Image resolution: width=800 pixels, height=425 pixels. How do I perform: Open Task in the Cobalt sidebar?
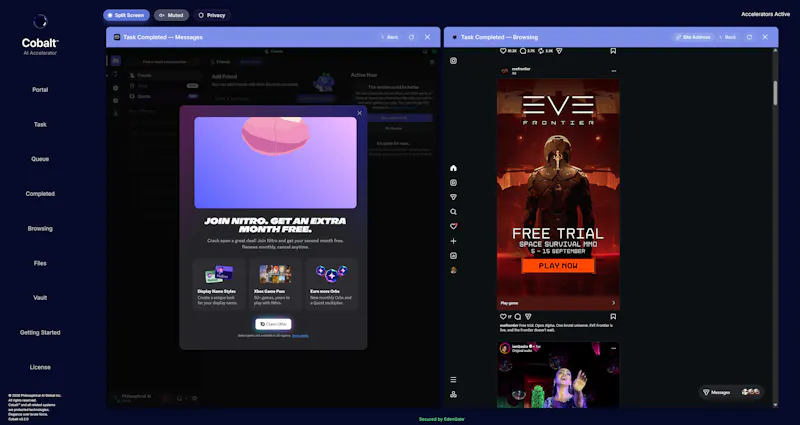pyautogui.click(x=40, y=124)
